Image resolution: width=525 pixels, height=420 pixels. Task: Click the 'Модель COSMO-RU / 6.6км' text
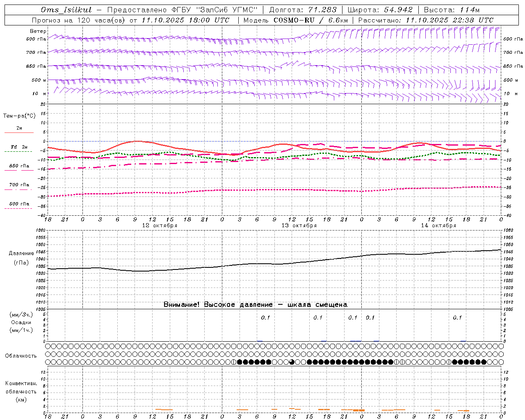295,20
